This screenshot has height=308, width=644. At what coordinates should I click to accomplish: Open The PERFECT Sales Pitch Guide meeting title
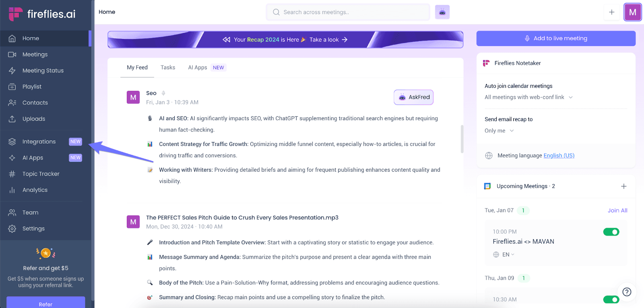[x=242, y=218]
